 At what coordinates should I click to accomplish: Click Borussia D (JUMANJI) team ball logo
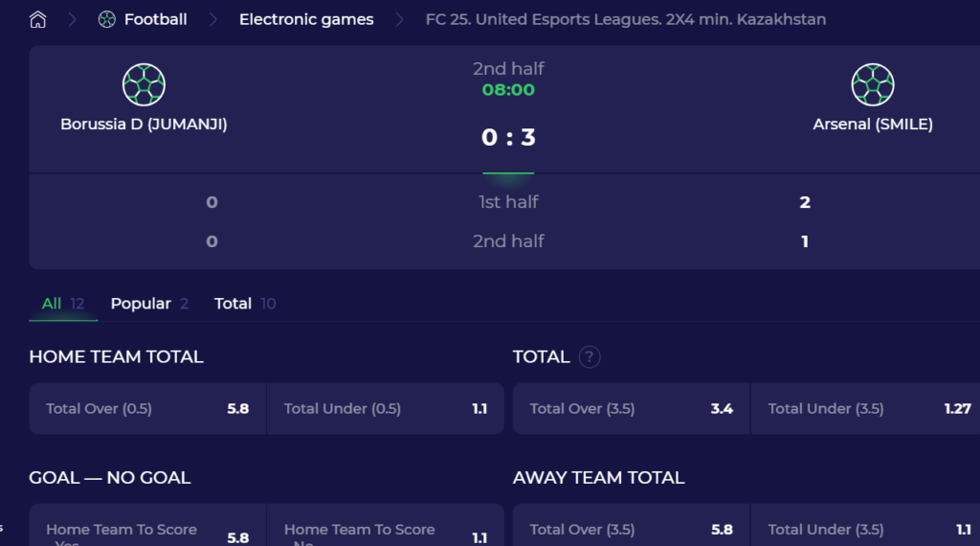click(144, 84)
